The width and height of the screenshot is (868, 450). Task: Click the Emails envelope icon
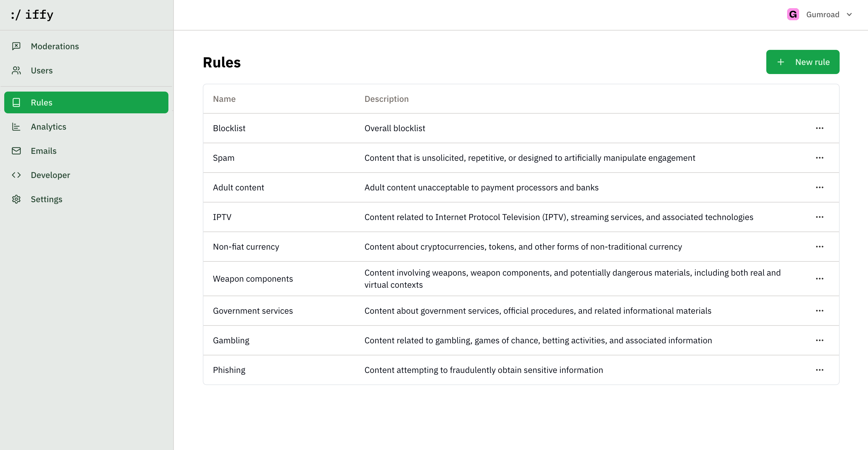16,151
